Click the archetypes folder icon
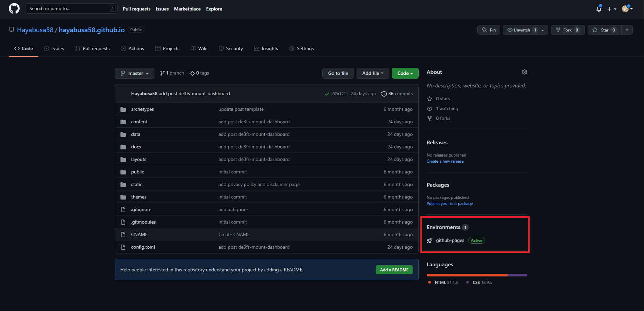 pyautogui.click(x=123, y=109)
